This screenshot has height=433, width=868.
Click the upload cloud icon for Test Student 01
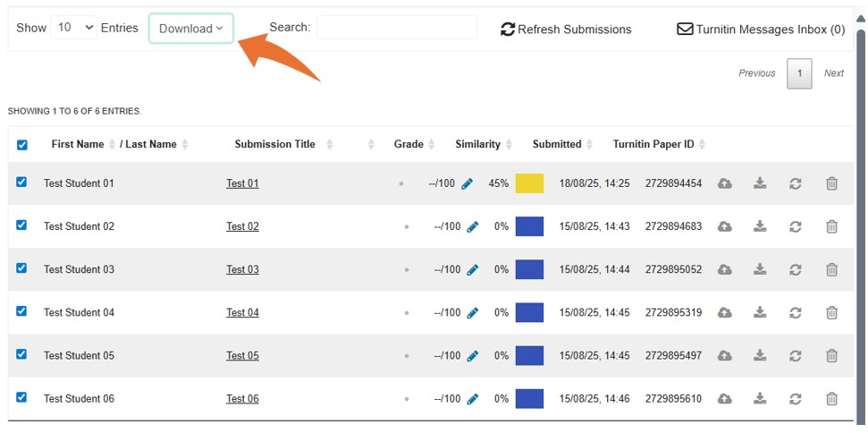pos(725,183)
